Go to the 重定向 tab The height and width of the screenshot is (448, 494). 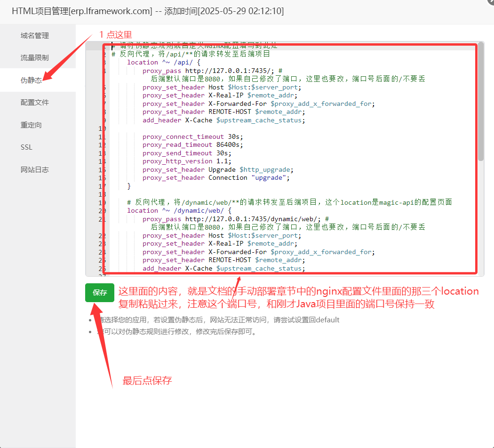[x=31, y=125]
